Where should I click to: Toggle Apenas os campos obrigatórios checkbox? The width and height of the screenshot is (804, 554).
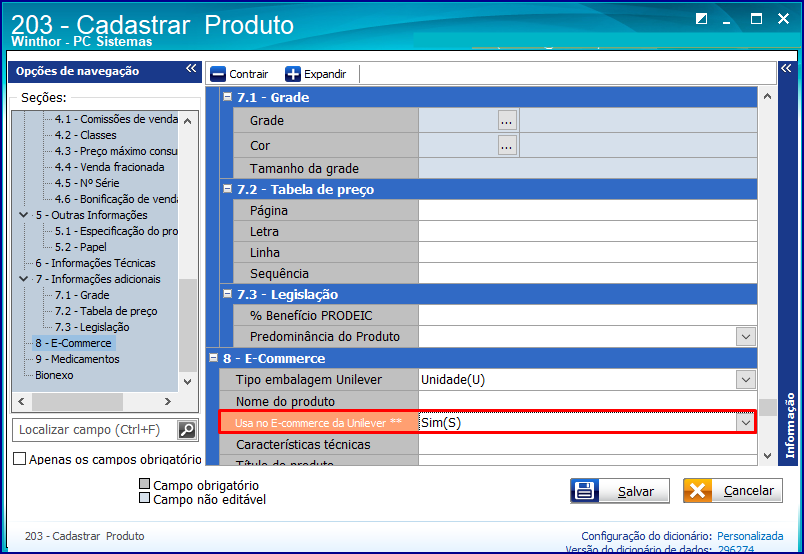coord(19,459)
